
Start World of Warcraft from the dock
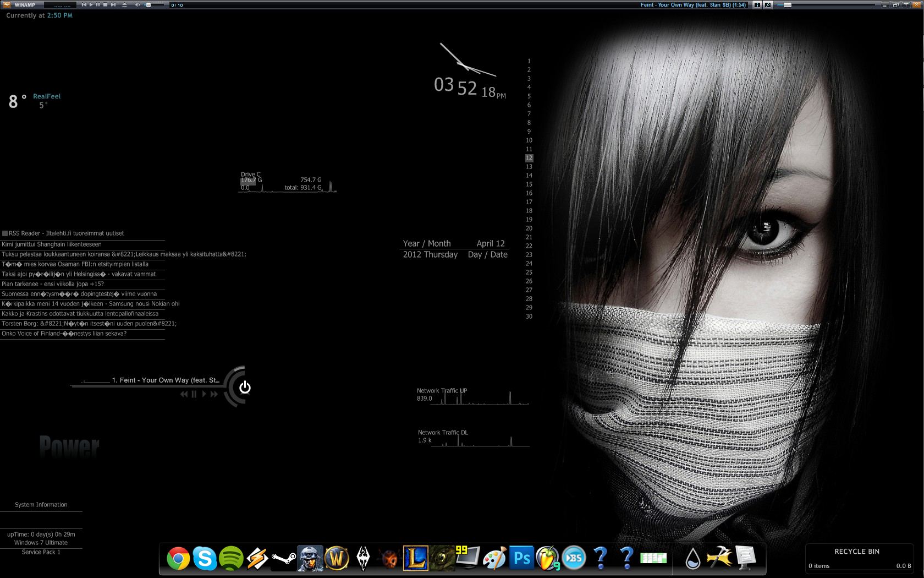pyautogui.click(x=337, y=559)
